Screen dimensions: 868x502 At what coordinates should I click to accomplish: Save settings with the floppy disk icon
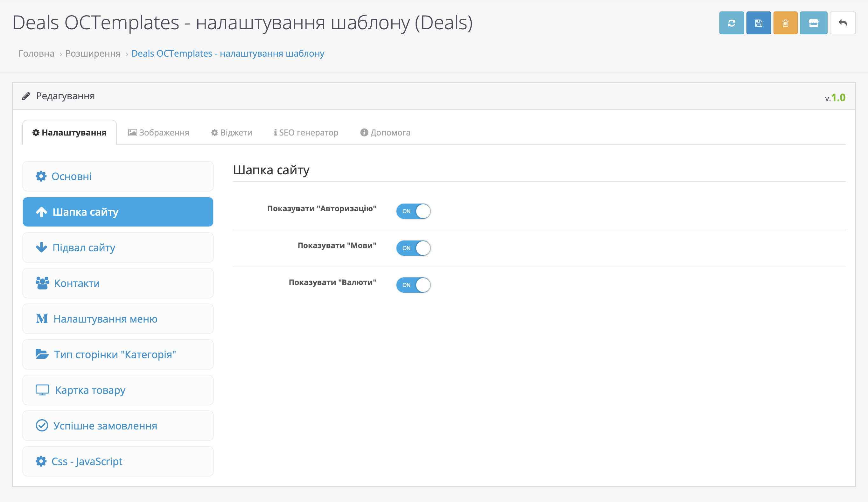[759, 23]
